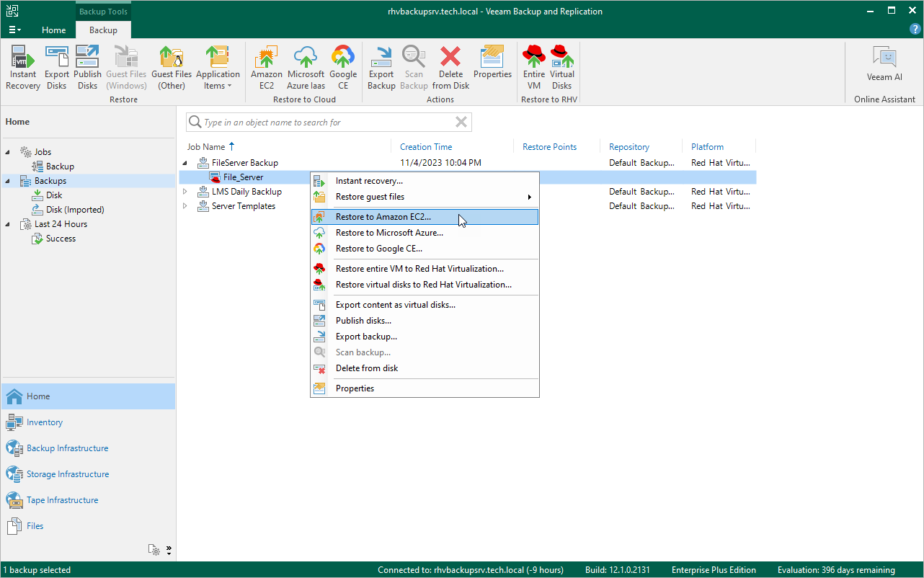Sort by the Creation Time column
924x578 pixels.
[426, 147]
